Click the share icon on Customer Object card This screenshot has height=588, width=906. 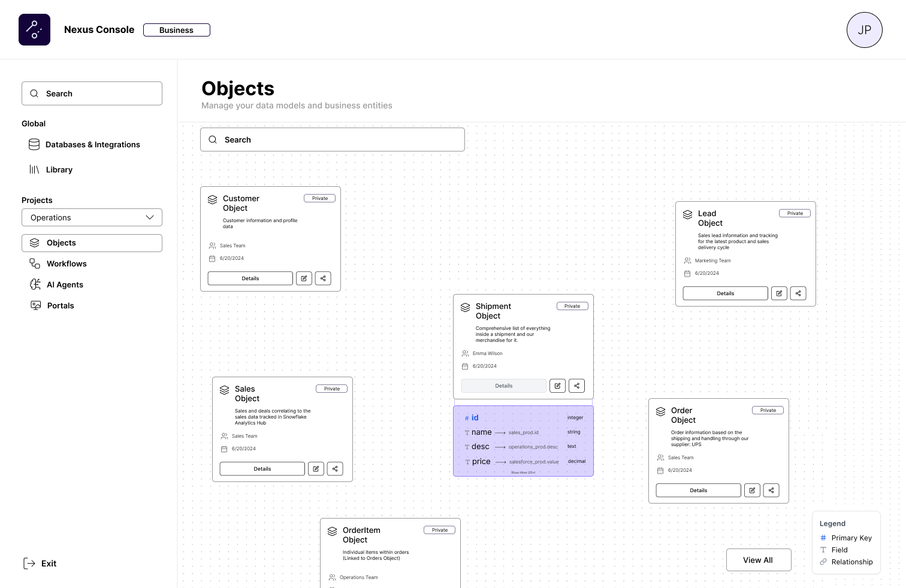(x=323, y=278)
